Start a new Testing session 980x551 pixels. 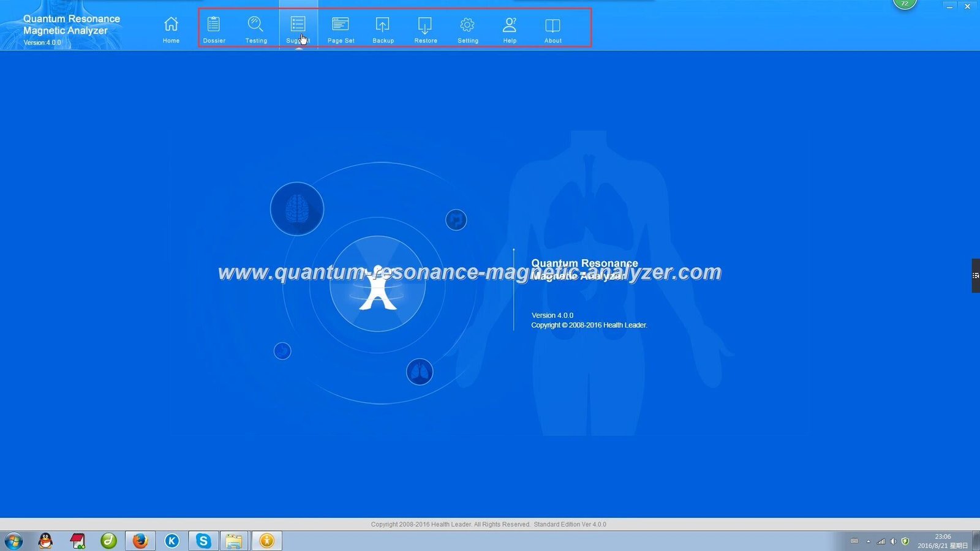(256, 28)
